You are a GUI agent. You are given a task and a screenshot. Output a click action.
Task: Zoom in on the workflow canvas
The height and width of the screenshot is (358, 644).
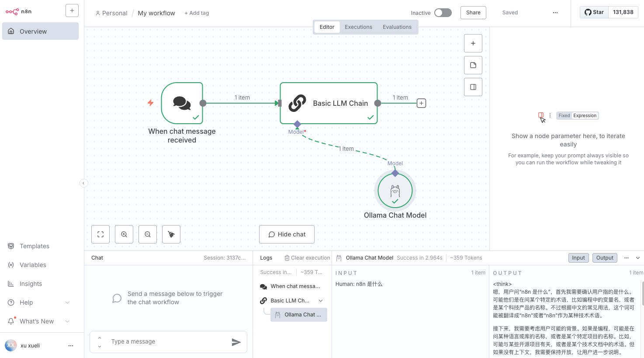pyautogui.click(x=124, y=234)
